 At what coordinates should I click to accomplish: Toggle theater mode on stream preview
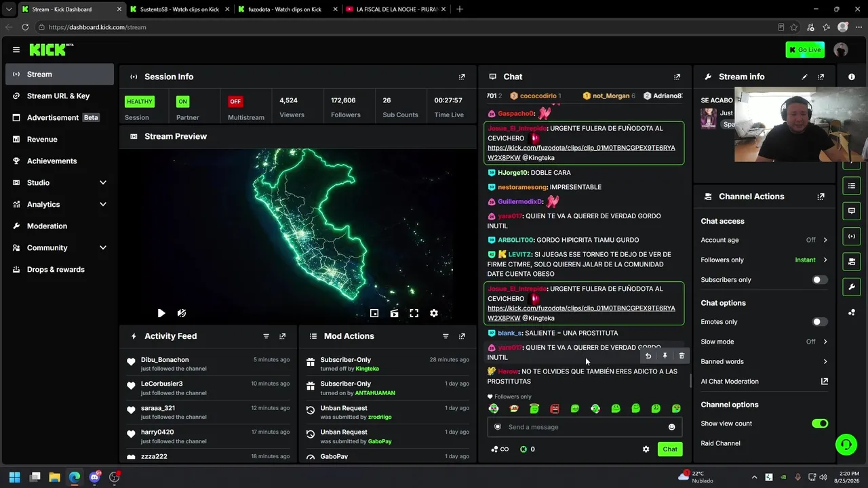394,313
